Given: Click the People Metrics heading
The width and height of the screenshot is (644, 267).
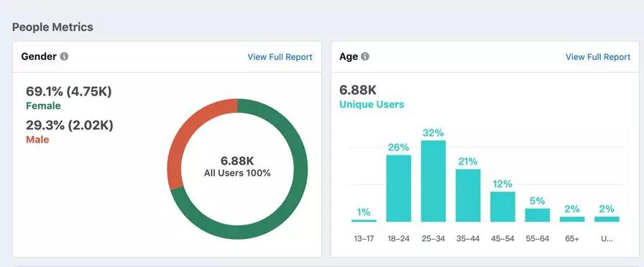Looking at the screenshot, I should 52,27.
